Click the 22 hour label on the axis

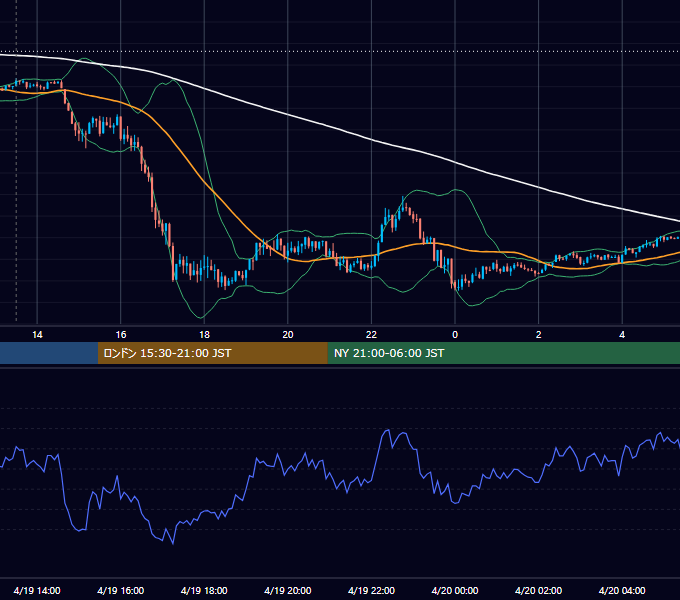371,335
